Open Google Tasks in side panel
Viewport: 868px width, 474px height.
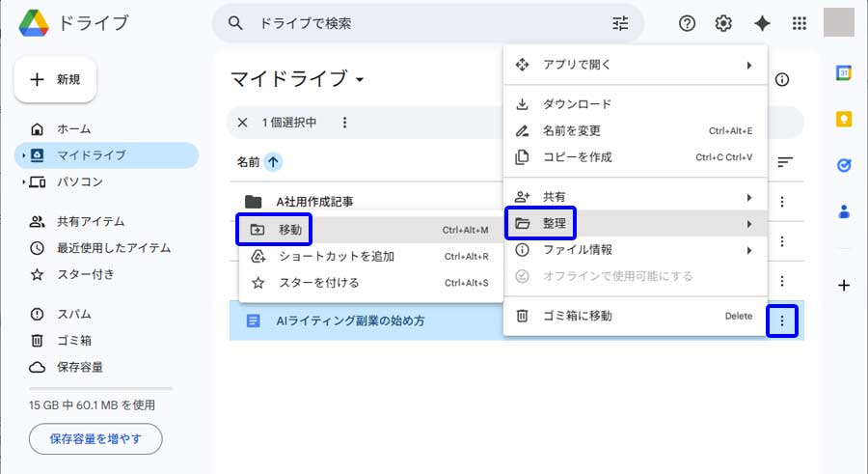tap(844, 165)
